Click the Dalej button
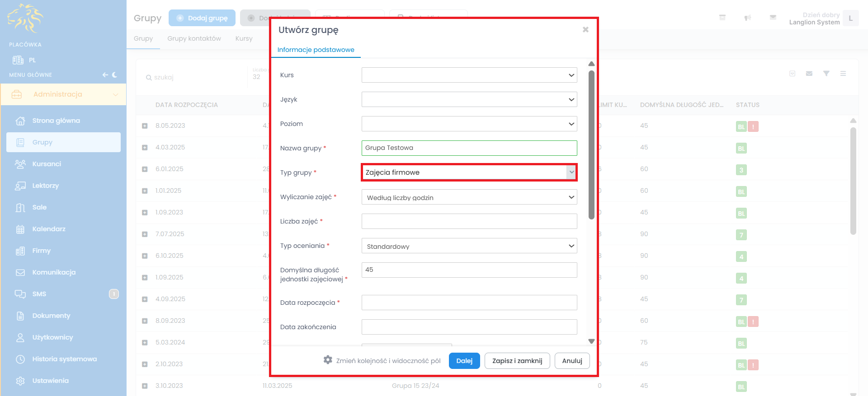The width and height of the screenshot is (868, 396). click(x=464, y=361)
